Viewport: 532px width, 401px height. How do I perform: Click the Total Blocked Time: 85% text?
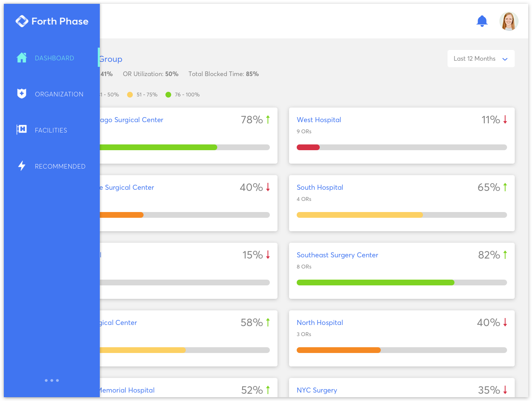223,74
